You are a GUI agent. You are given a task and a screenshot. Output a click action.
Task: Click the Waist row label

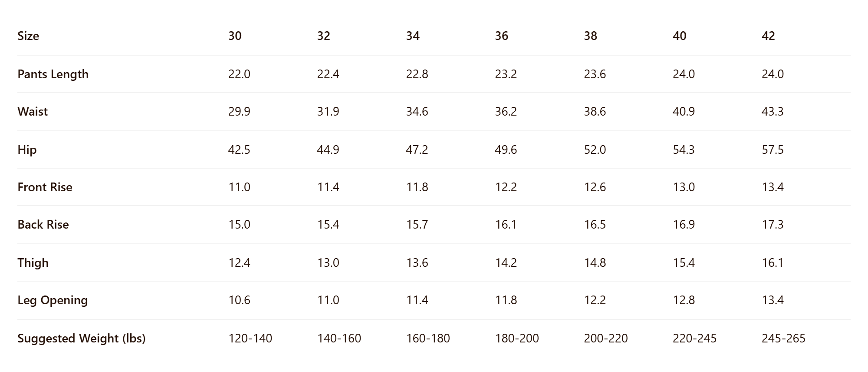tap(33, 112)
